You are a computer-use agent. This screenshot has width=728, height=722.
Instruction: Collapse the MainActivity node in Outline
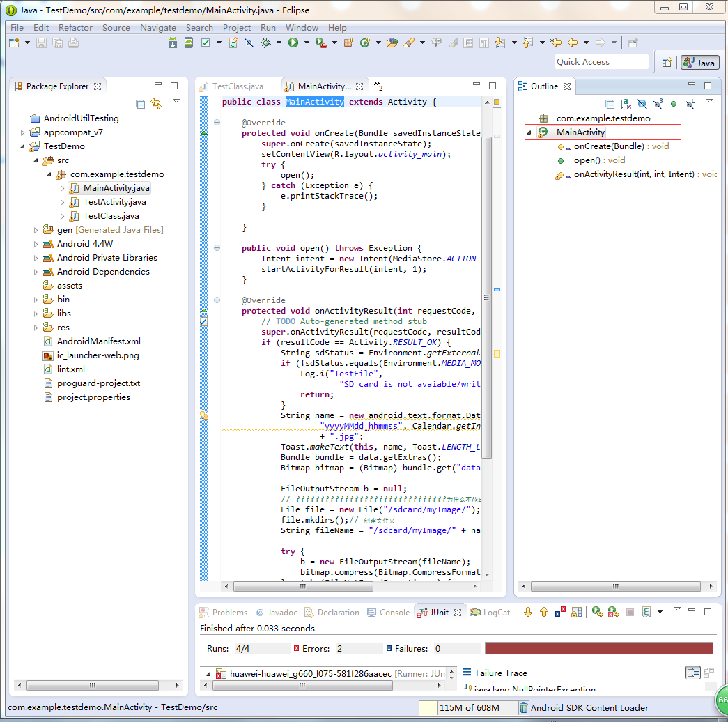pos(529,132)
